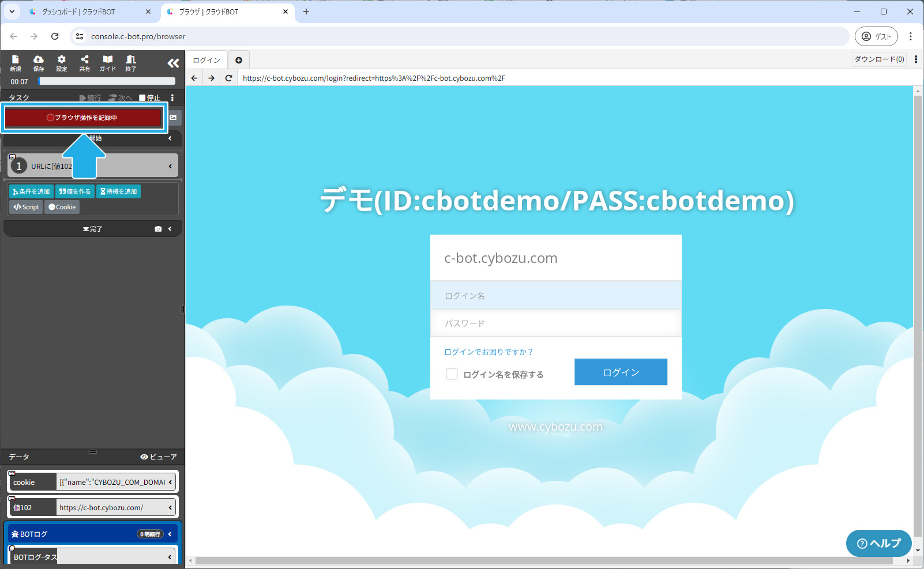The image size is (924, 569).
Task: Click the 条件を追加 button
Action: pyautogui.click(x=31, y=191)
